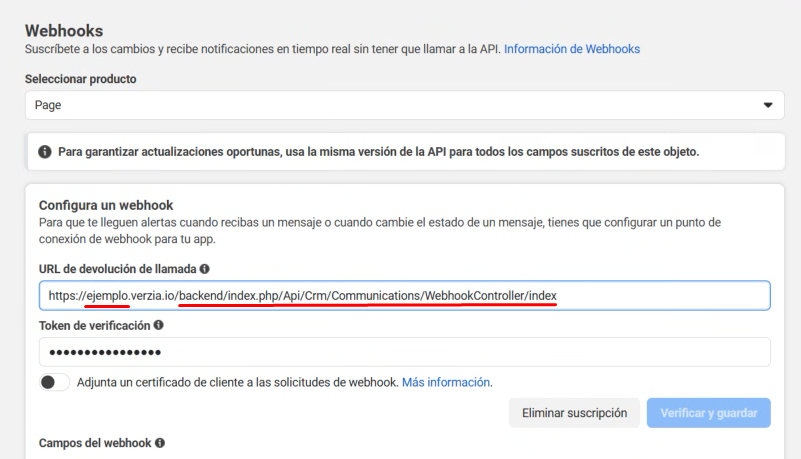This screenshot has height=459, width=801.
Task: Click 'WebhookController/index' at the URL's end
Action: coord(490,296)
